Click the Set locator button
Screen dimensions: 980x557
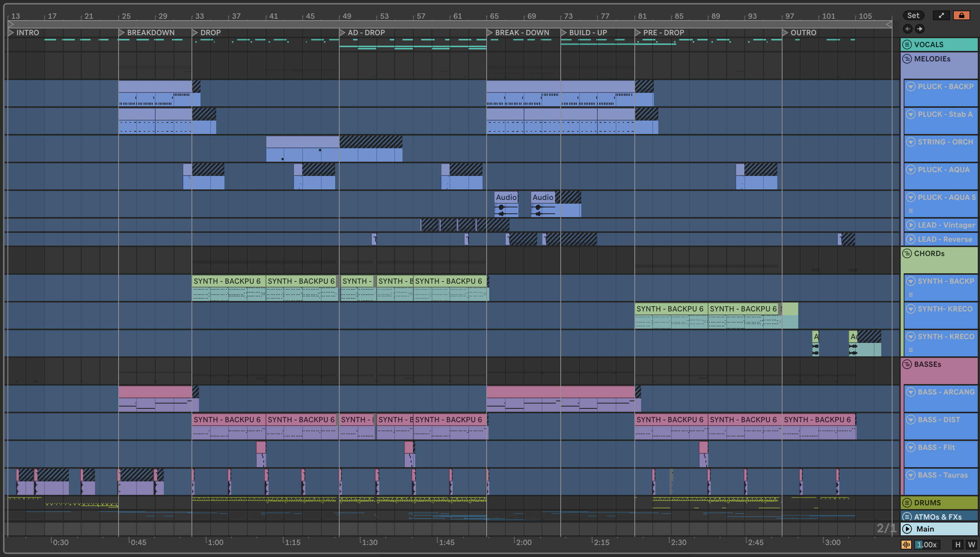click(913, 15)
